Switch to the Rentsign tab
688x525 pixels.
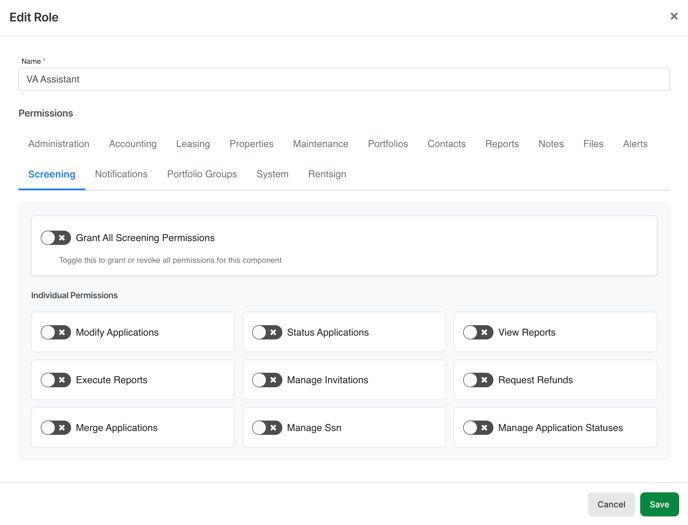[327, 174]
